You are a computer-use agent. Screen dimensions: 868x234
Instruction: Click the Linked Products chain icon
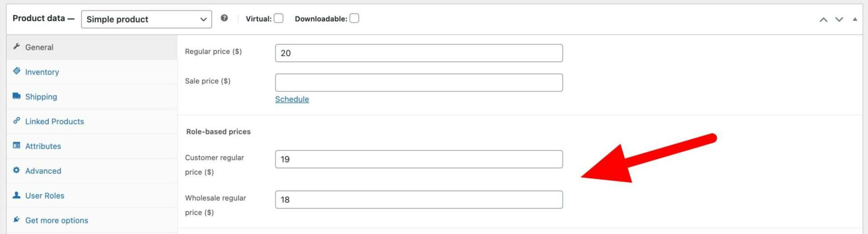(x=17, y=120)
